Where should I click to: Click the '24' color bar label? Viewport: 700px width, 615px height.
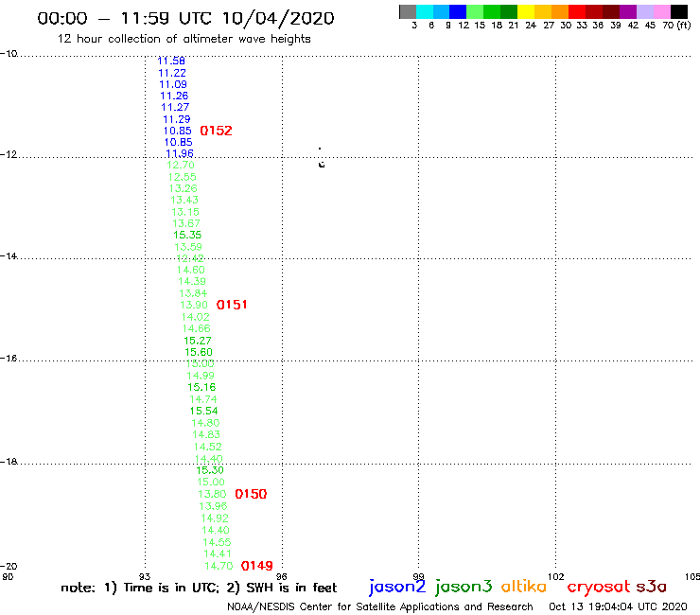[x=531, y=25]
